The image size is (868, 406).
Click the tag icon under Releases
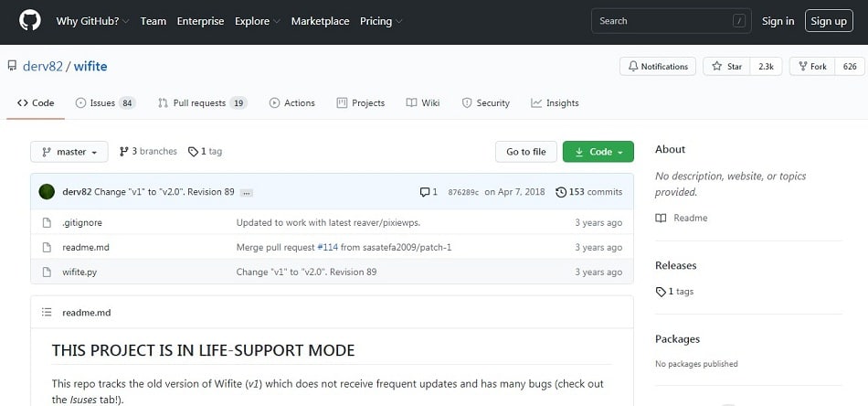(x=661, y=292)
